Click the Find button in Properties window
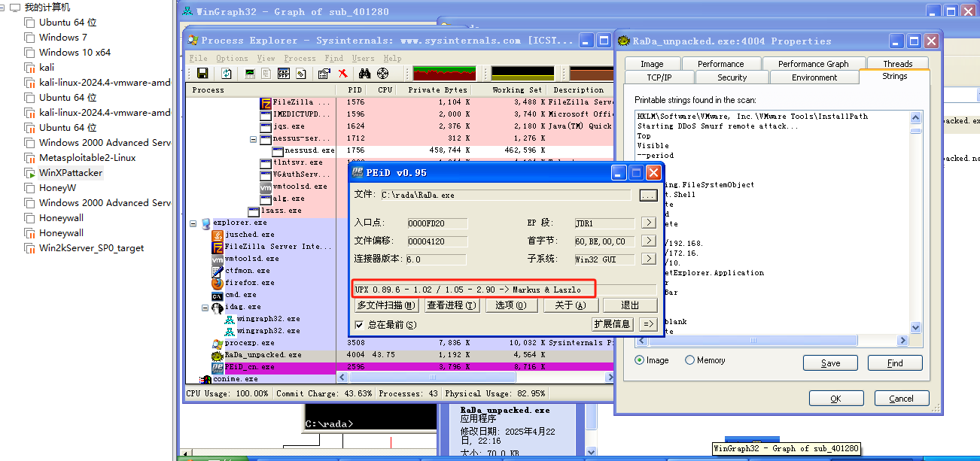 click(x=895, y=363)
